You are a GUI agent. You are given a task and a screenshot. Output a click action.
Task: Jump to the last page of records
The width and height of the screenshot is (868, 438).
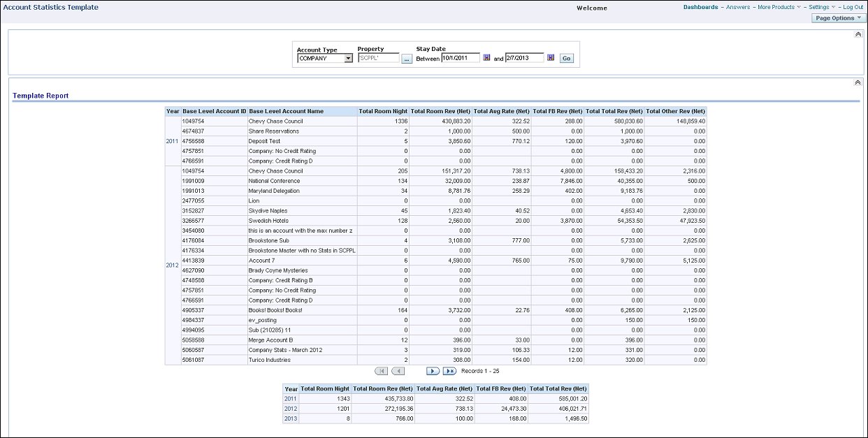click(x=449, y=370)
